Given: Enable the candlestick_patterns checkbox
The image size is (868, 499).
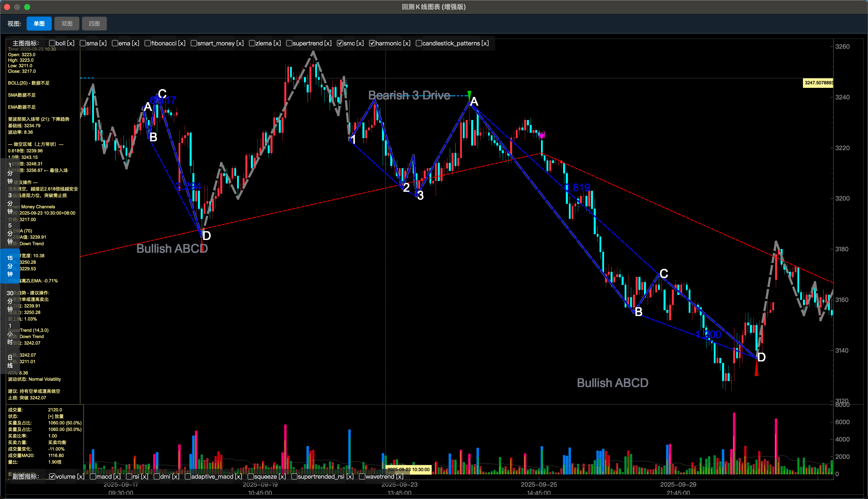Looking at the screenshot, I should (419, 43).
